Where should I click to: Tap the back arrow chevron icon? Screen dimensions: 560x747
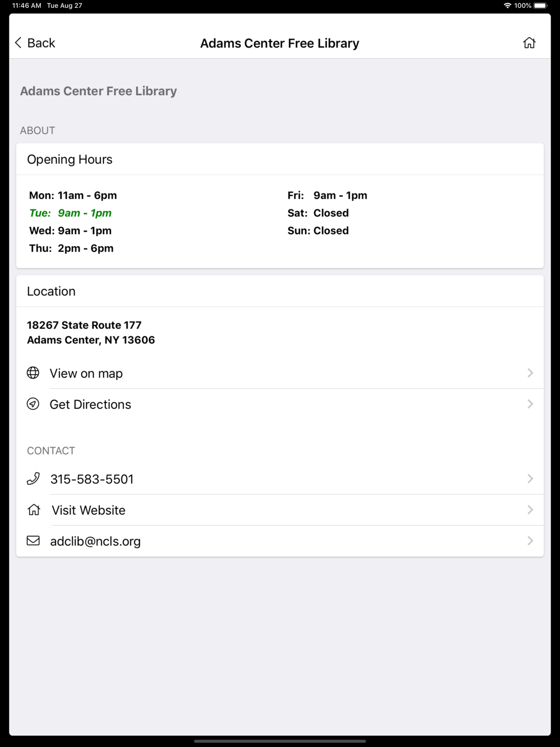[x=18, y=43]
